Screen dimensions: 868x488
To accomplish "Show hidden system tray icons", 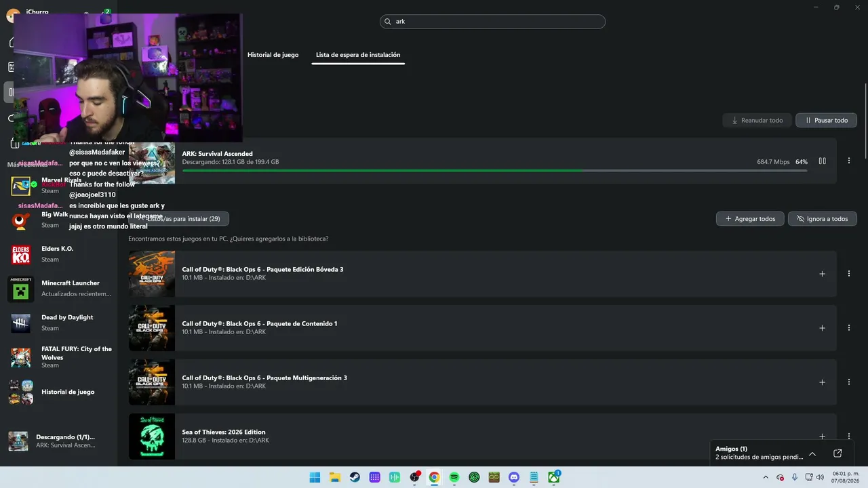I will [x=766, y=477].
